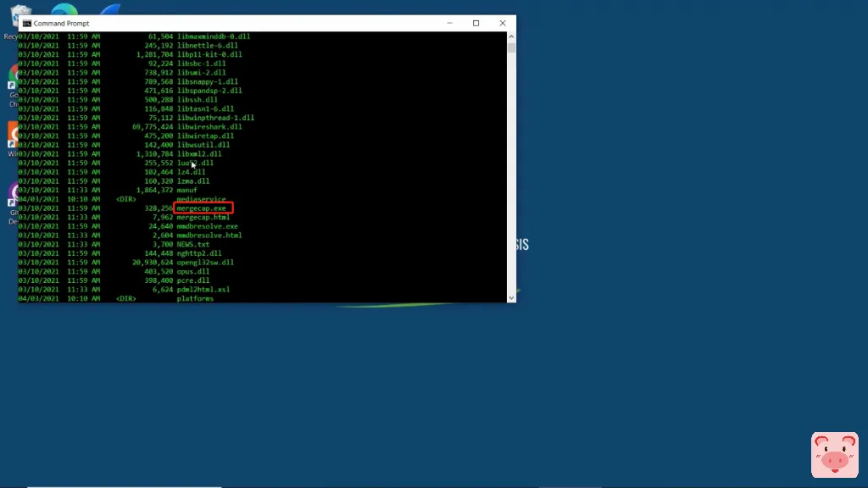Click the file name mmdbresolve.html
The image size is (868, 488).
[209, 236]
